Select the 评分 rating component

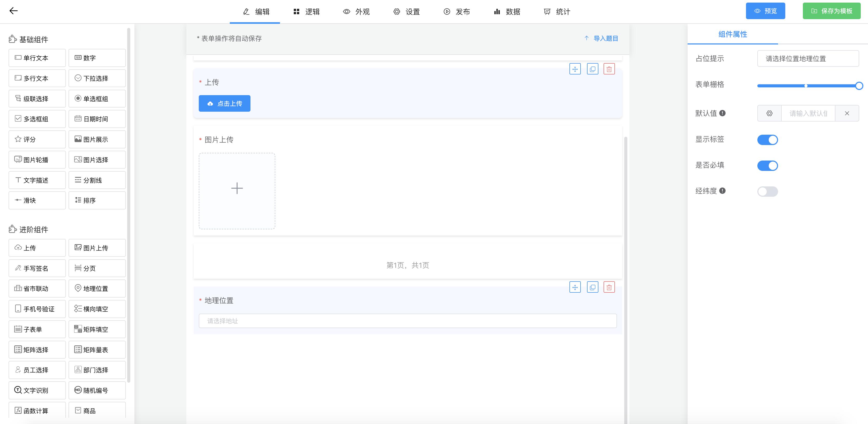coord(37,139)
